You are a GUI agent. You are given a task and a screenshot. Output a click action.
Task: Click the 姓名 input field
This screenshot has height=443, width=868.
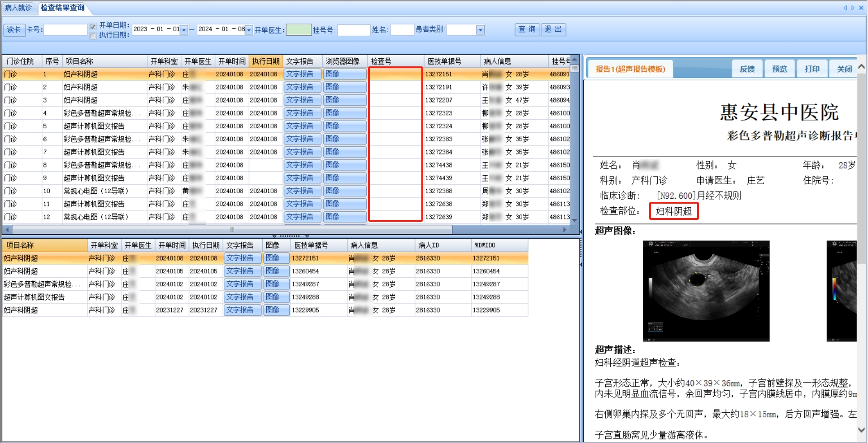pyautogui.click(x=402, y=30)
